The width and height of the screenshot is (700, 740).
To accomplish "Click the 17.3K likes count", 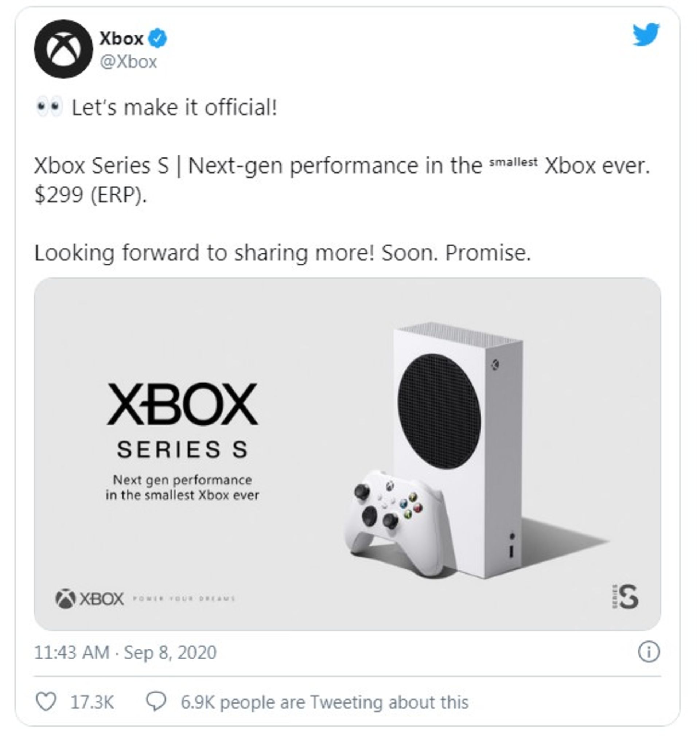I will pyautogui.click(x=92, y=702).
